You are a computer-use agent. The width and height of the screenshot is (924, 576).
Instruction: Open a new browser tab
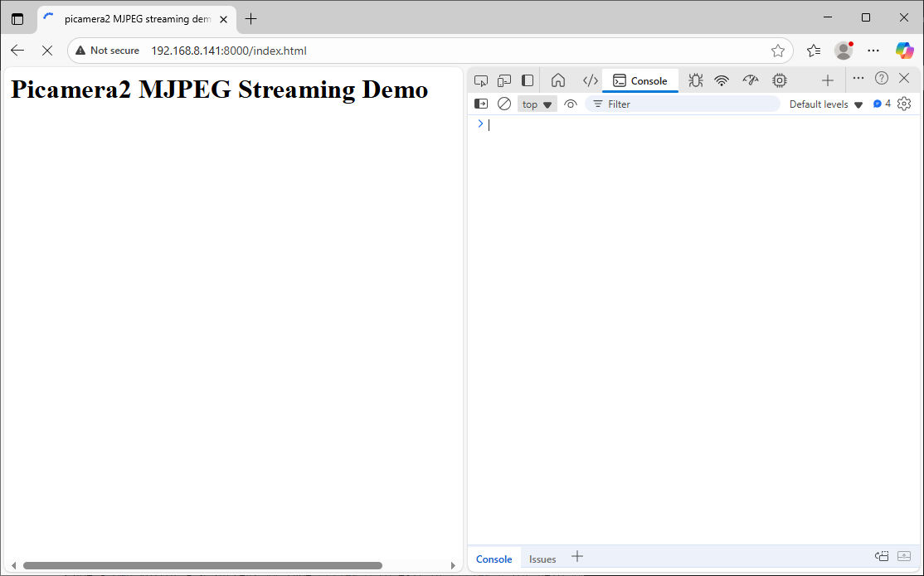click(x=250, y=19)
